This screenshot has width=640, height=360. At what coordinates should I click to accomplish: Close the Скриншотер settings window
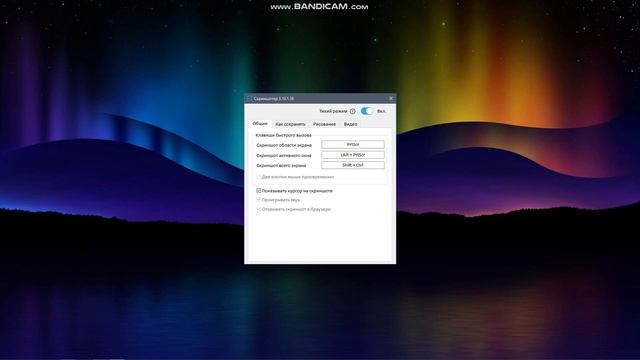coord(391,98)
